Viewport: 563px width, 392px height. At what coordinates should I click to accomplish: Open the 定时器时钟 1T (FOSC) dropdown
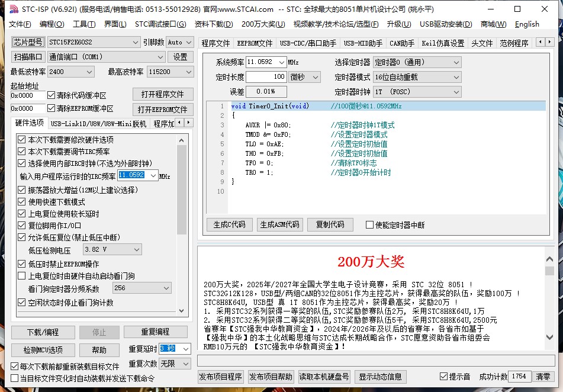[417, 92]
